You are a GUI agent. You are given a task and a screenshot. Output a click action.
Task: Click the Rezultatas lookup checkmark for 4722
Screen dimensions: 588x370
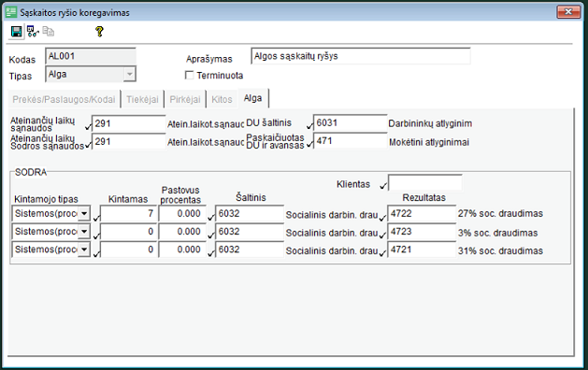tap(382, 217)
